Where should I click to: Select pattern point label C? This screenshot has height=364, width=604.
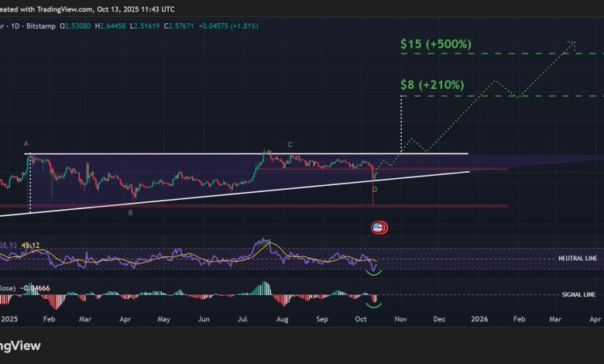point(290,145)
